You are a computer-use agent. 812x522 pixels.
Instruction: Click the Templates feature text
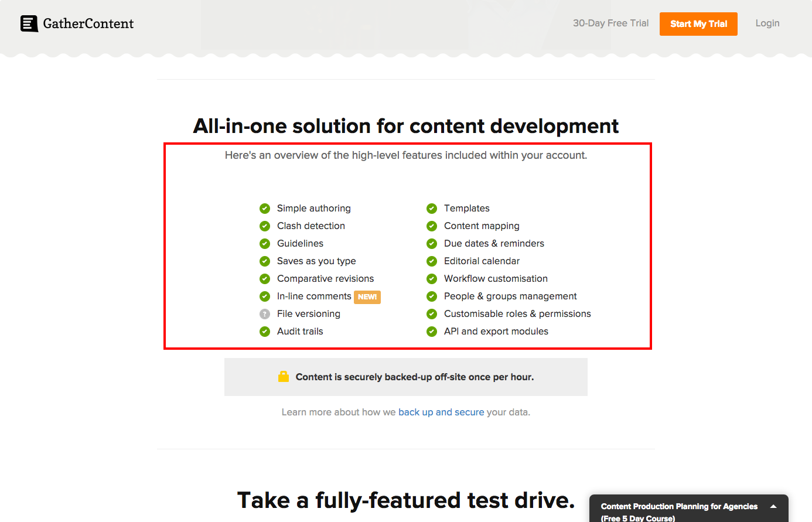(467, 209)
